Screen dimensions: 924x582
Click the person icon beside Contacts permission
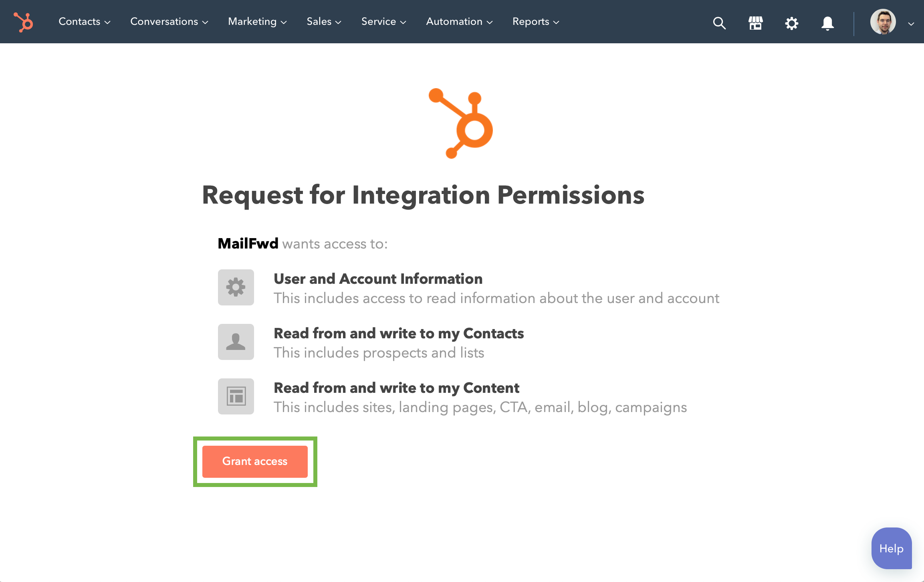tap(236, 342)
